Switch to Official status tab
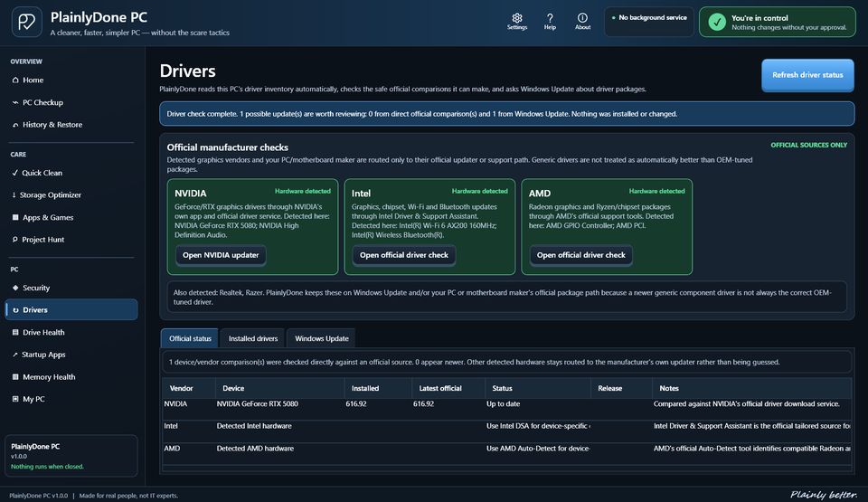The width and height of the screenshot is (868, 502). tap(190, 338)
